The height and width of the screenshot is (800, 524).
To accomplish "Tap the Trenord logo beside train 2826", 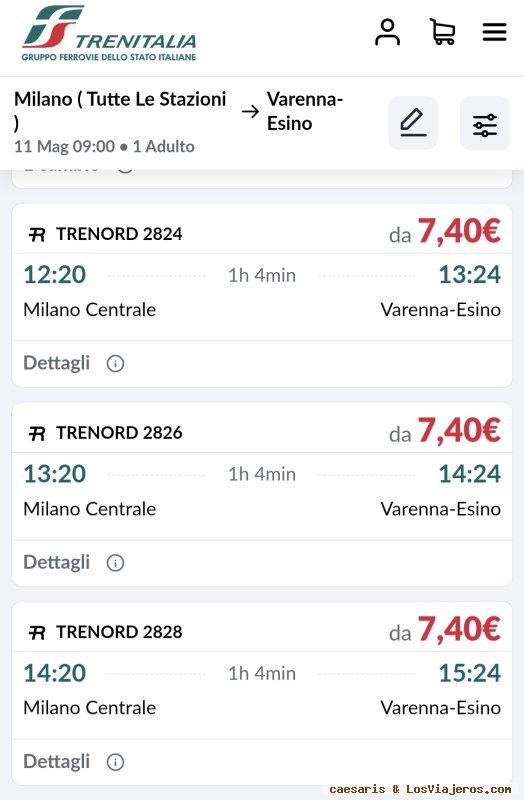I will coord(37,434).
